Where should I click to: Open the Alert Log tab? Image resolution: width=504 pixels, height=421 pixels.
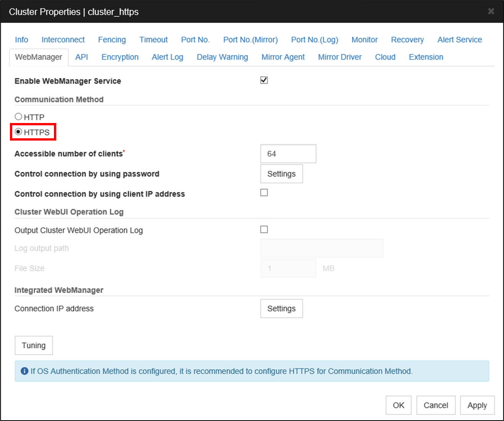click(167, 57)
